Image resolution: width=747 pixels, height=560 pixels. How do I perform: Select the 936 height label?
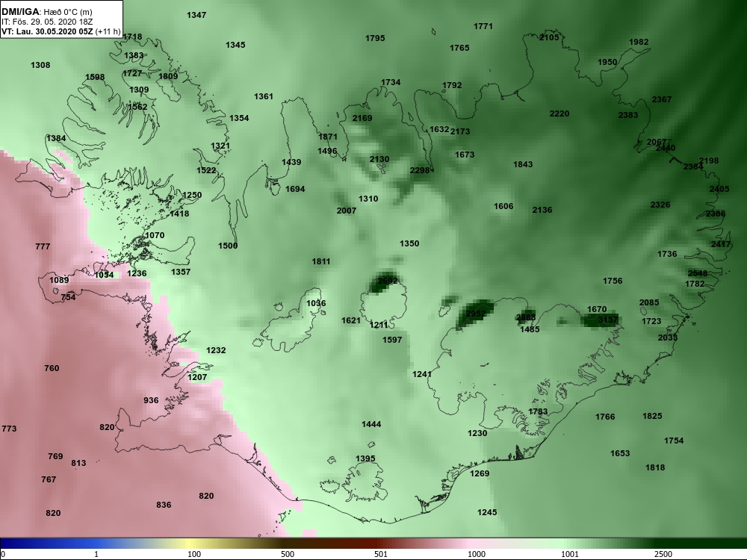pyautogui.click(x=151, y=400)
